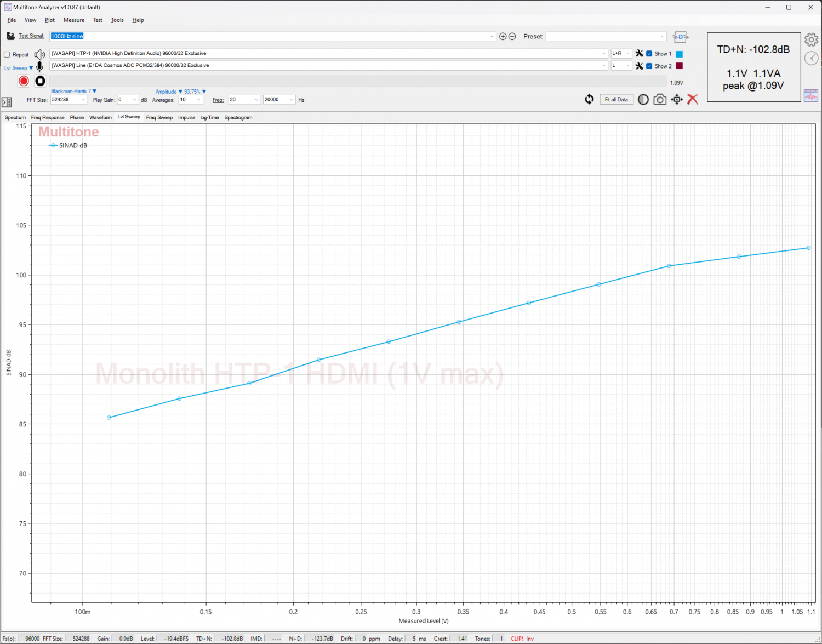The height and width of the screenshot is (644, 822).
Task: Toggle the Repeat checkbox
Action: pos(7,55)
